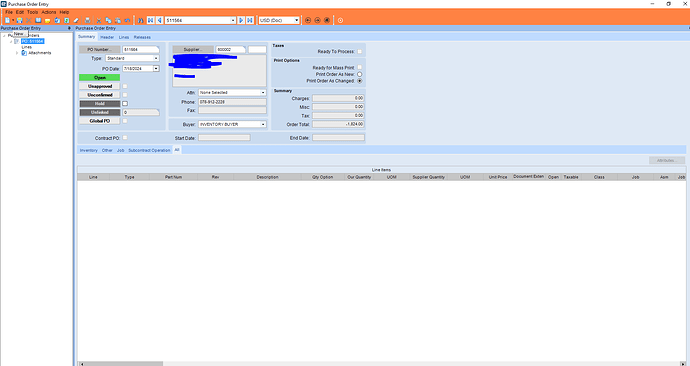Viewport: 690px width, 366px height.
Task: Click the pin icon on tree panel header
Action: (x=69, y=28)
